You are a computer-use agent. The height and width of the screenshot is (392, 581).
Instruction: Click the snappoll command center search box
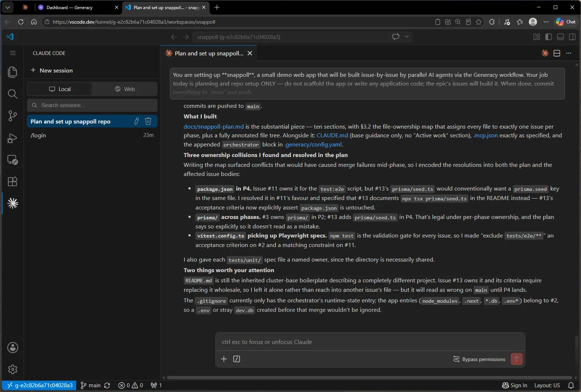(290, 37)
